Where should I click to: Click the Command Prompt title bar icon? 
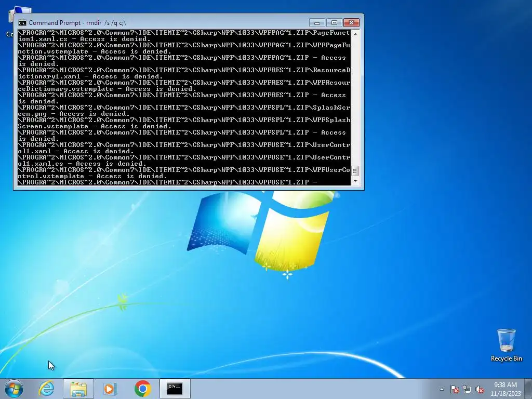pos(22,23)
